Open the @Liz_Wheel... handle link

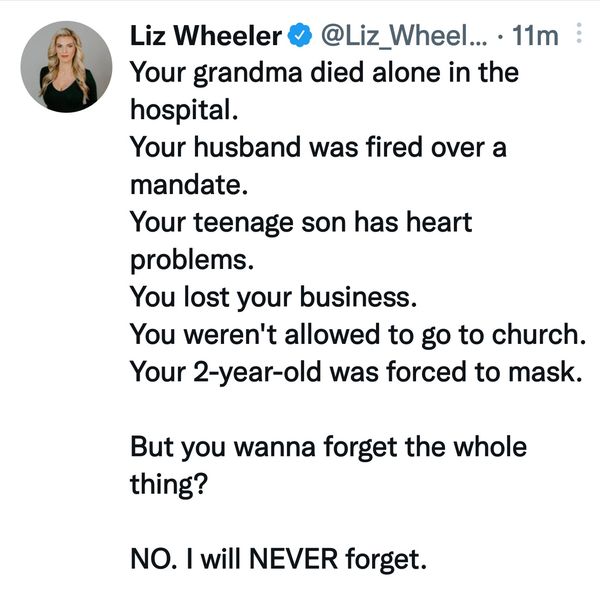pos(404,36)
